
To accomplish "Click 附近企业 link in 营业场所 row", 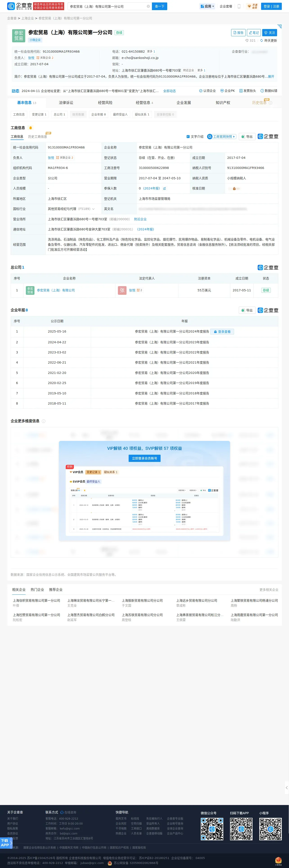I will (140, 219).
